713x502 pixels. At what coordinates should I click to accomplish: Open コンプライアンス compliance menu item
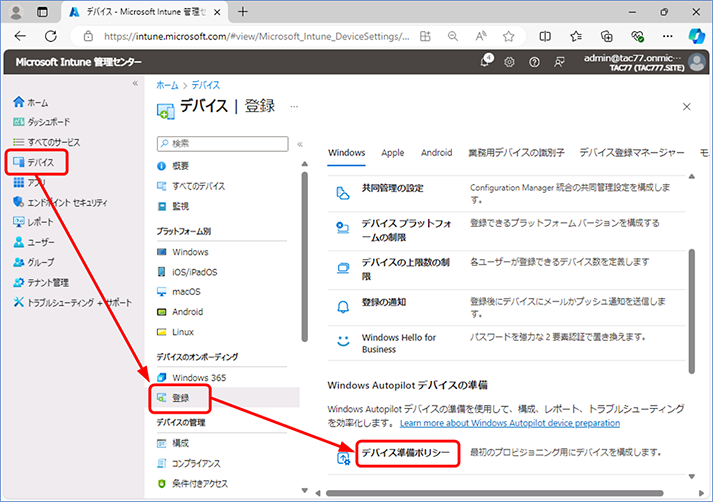(189, 463)
